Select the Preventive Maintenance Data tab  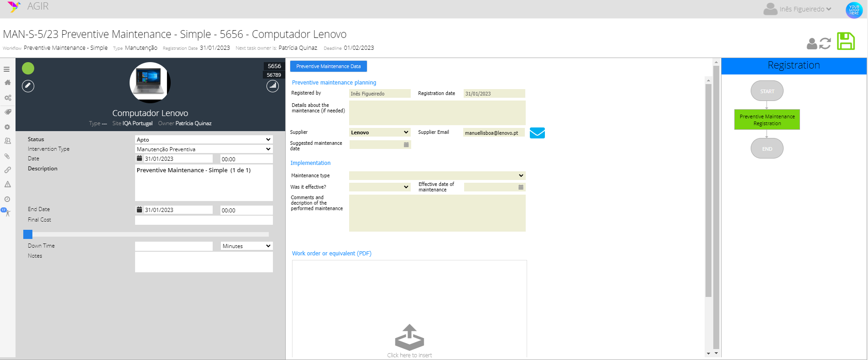[x=329, y=66]
